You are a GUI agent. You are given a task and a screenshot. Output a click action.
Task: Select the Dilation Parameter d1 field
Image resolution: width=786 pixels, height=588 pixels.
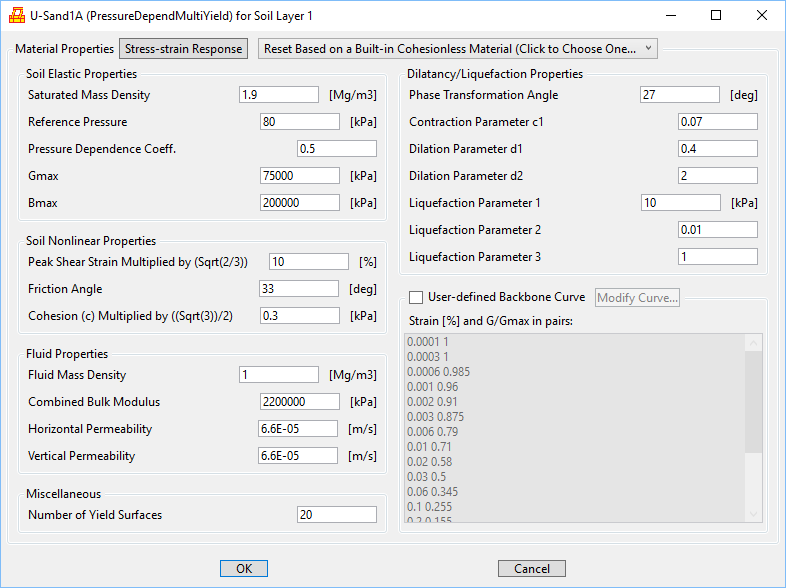(x=717, y=149)
